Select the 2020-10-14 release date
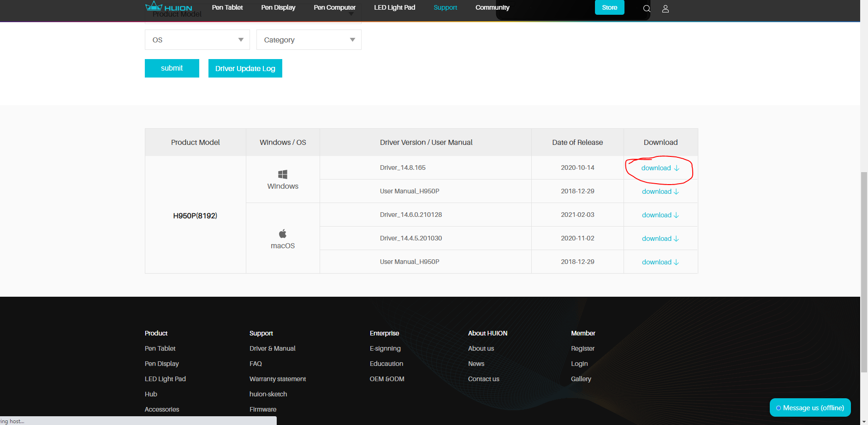 pos(577,168)
